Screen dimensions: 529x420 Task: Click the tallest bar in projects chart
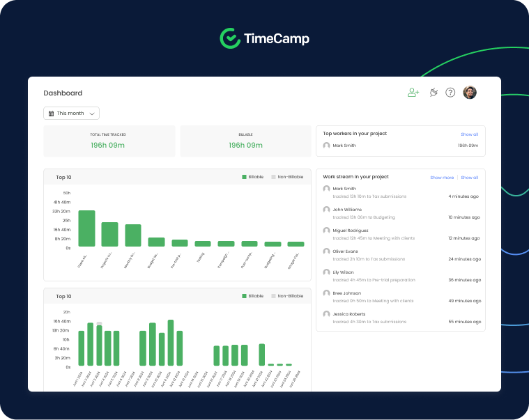click(86, 228)
